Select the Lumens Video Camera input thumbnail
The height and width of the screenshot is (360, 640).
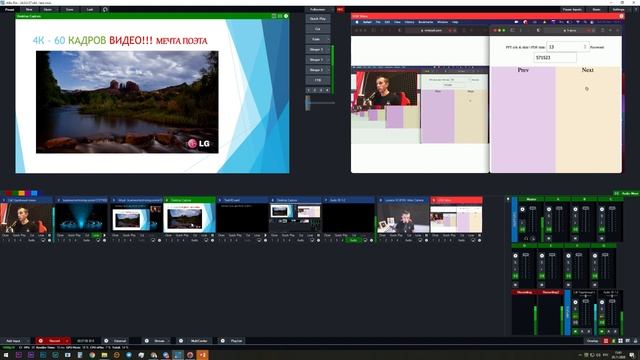click(x=403, y=218)
